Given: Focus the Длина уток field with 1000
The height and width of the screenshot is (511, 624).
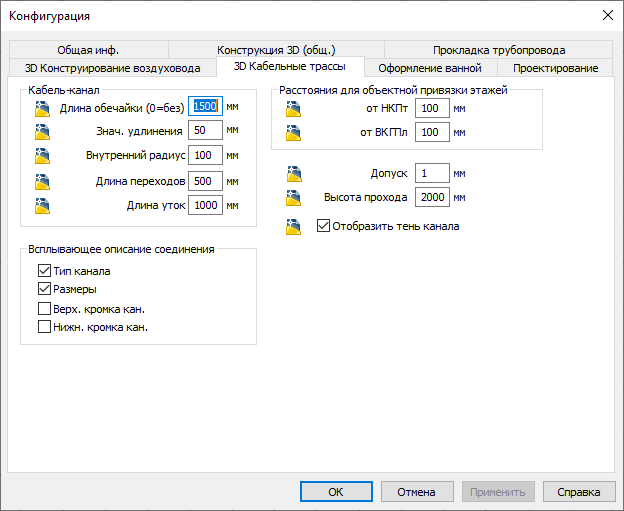Looking at the screenshot, I should [205, 205].
